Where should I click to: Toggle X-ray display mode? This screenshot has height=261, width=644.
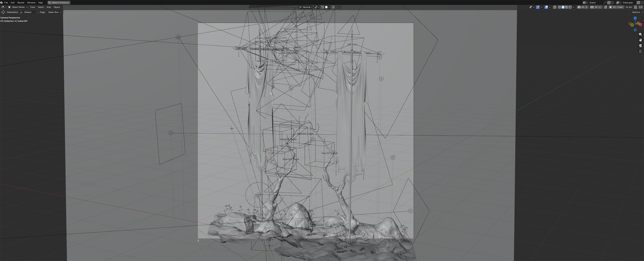coord(555,7)
